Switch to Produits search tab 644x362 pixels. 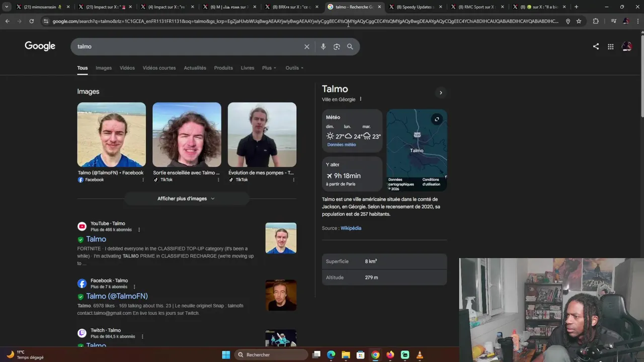[x=223, y=68]
